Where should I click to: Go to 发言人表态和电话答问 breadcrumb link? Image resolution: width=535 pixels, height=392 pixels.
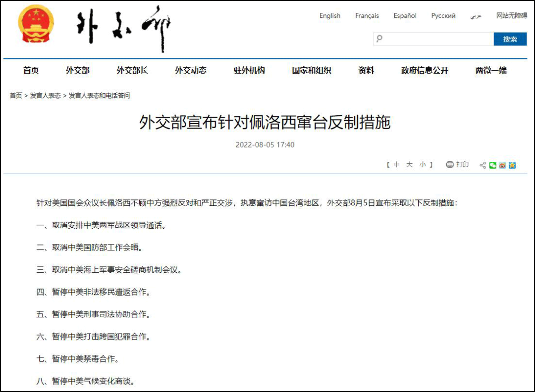[99, 96]
